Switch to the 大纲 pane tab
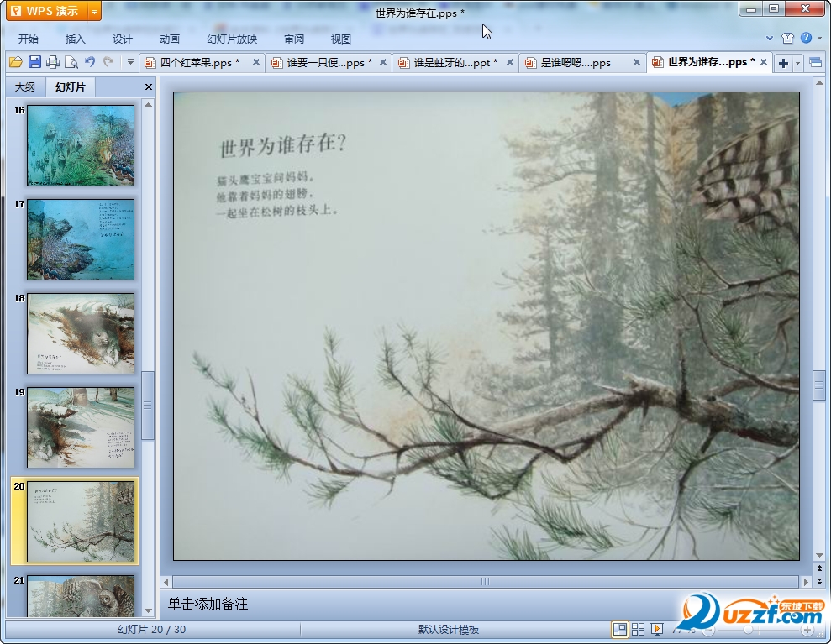This screenshot has width=831, height=644. (25, 86)
